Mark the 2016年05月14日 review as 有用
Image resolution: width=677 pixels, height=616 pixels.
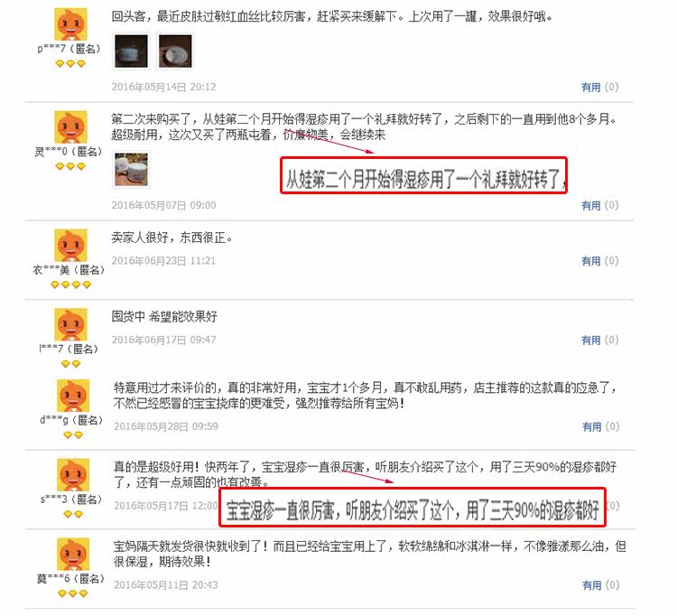[590, 88]
